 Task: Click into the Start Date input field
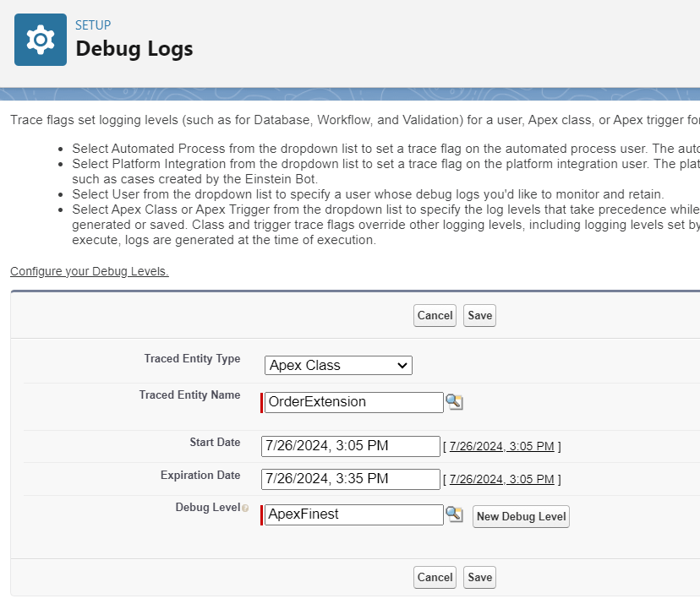[x=350, y=446]
